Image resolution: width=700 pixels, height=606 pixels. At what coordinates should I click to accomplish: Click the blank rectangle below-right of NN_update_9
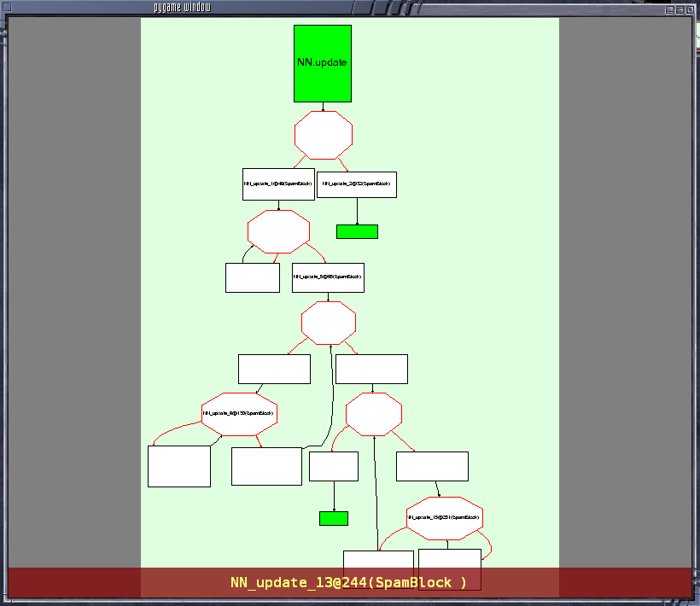click(266, 466)
